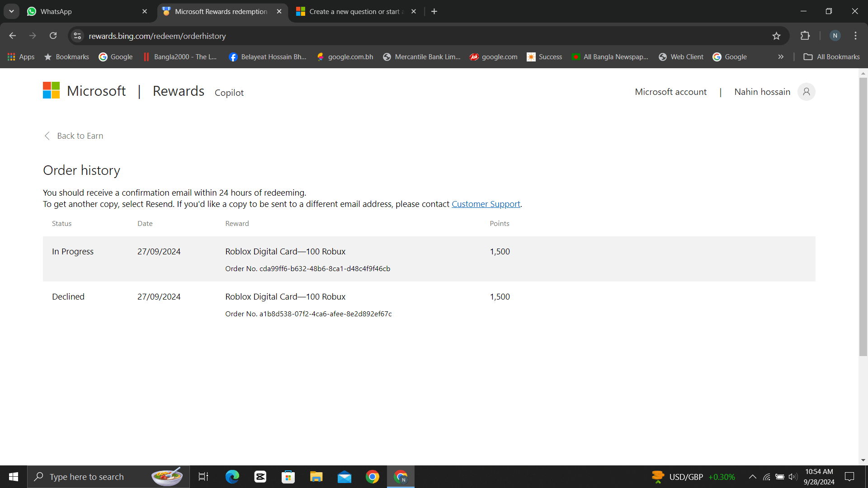Reload the Rewards page
The height and width of the screenshot is (488, 868).
click(x=53, y=36)
